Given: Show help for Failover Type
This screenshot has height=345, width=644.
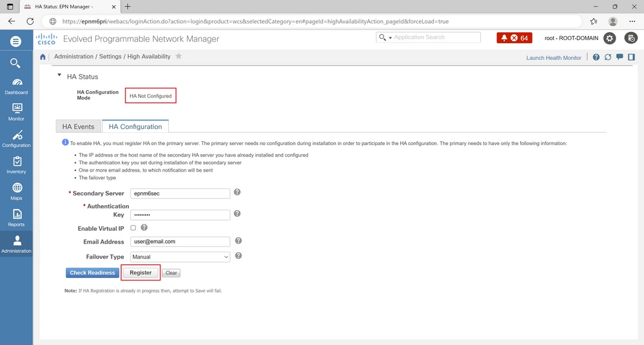Looking at the screenshot, I should pos(239,256).
